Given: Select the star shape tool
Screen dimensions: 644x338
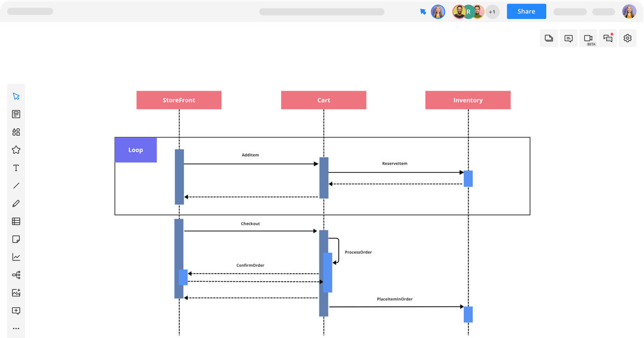Looking at the screenshot, I should [x=16, y=150].
